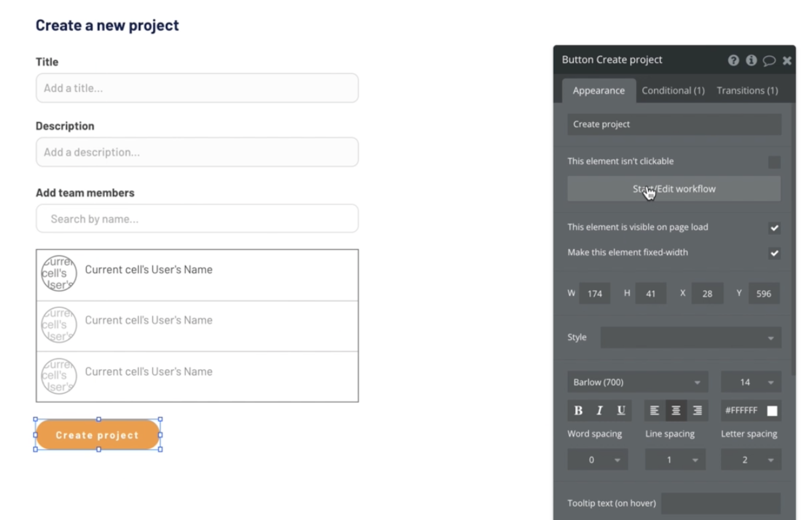
Task: Uncheck 'Make this element fixed-width' checkbox
Action: [774, 253]
